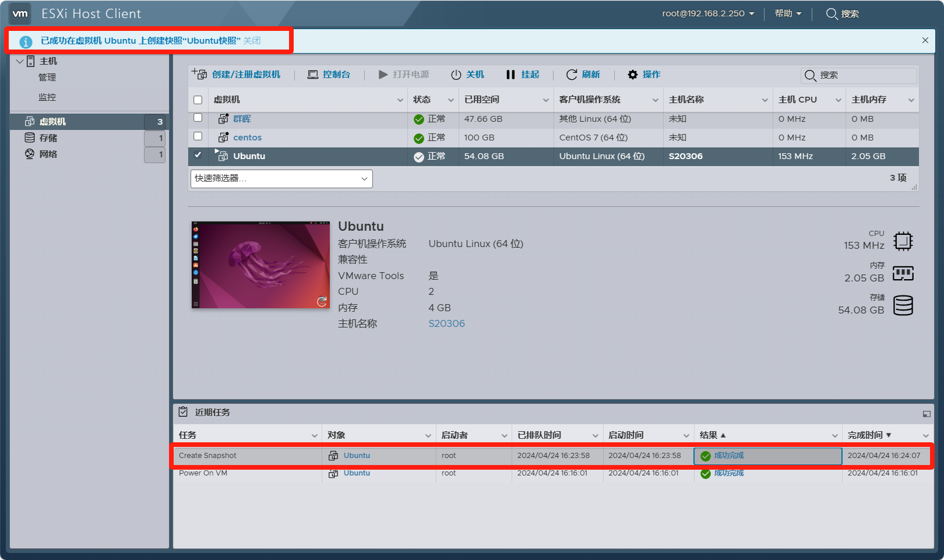944x560 pixels.
Task: Expand the root@192.168.2.250 user menu
Action: tap(707, 13)
